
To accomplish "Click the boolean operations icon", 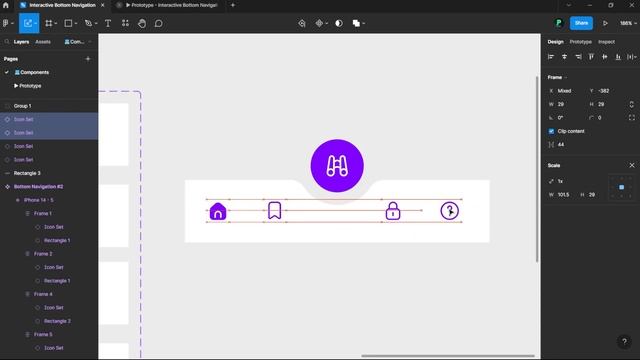I will click(356, 23).
